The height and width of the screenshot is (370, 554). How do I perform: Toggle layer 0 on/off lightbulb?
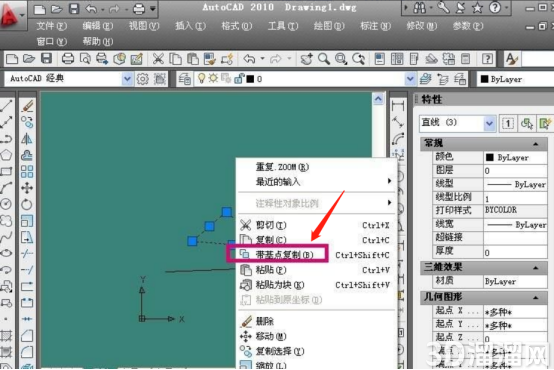pos(201,78)
